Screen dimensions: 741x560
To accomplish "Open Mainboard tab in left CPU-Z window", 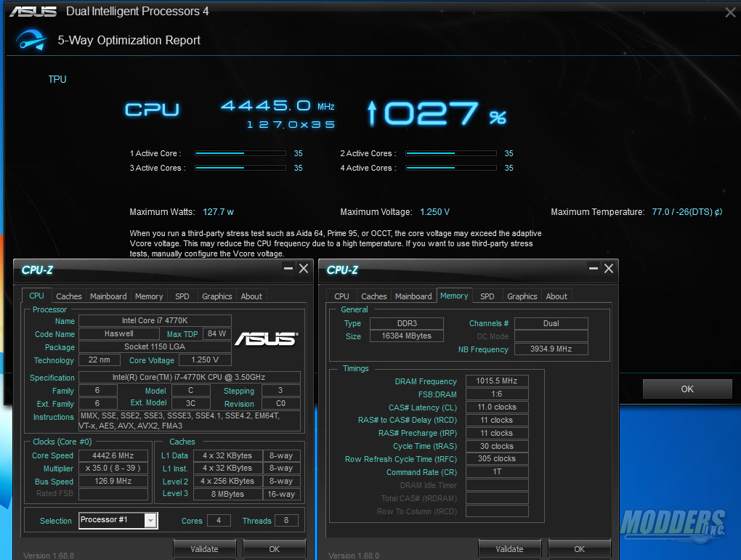I will [108, 296].
